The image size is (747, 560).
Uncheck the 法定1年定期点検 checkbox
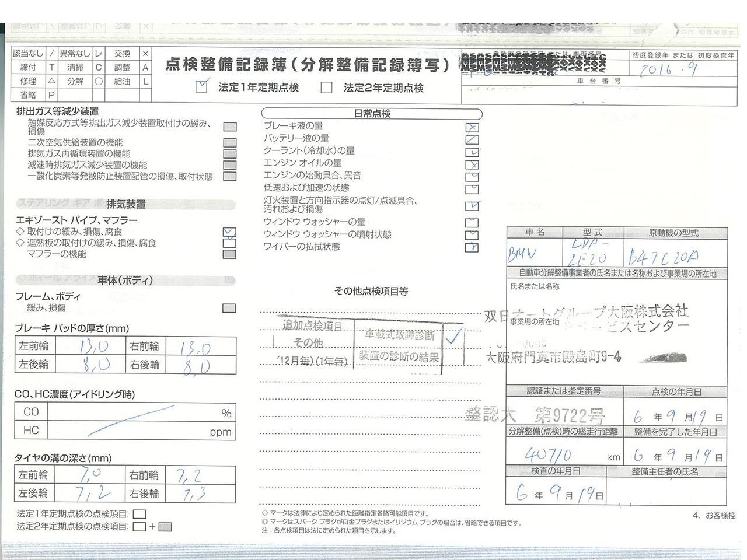pos(201,87)
